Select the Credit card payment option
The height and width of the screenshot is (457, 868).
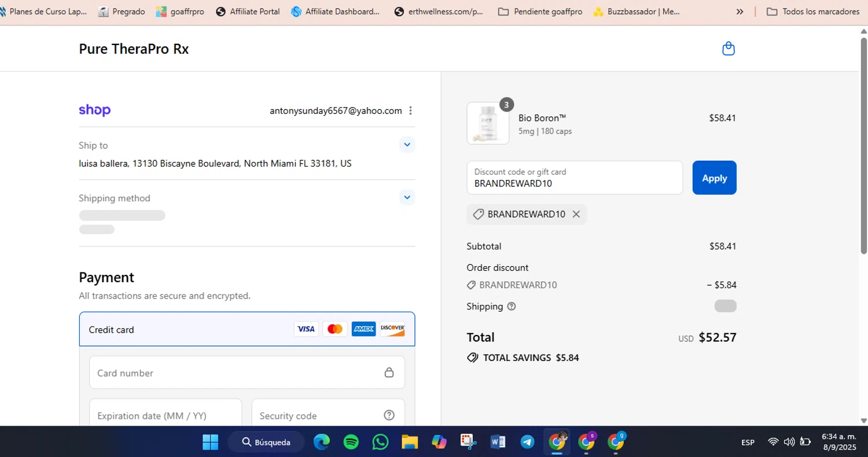247,329
